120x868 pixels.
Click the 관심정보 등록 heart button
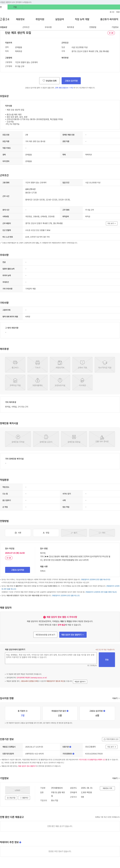pyautogui.click(x=49, y=81)
